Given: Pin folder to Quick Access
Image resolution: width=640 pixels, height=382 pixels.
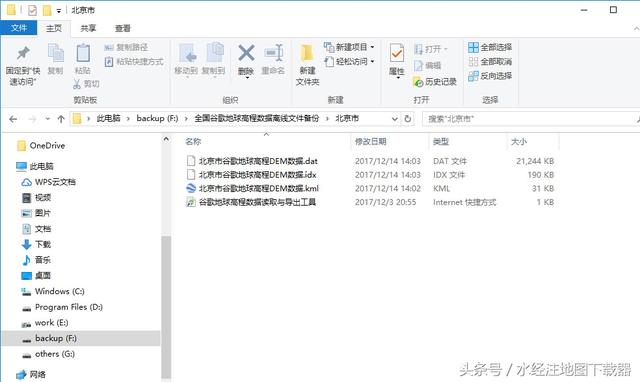Looking at the screenshot, I should (23, 65).
